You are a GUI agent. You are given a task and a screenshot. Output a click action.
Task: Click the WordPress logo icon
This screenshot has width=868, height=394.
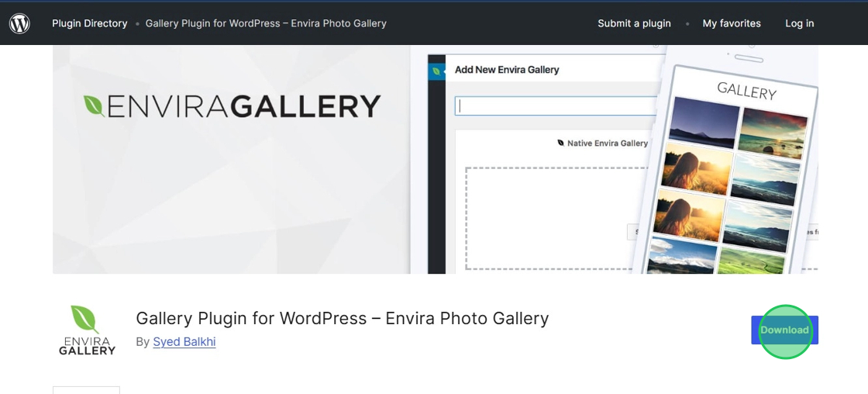tap(19, 23)
